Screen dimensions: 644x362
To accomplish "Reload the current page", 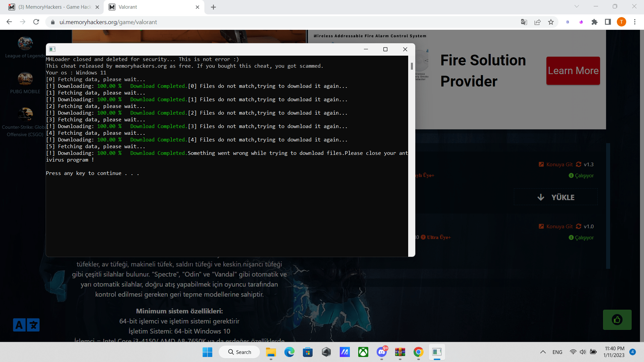I will click(x=36, y=22).
